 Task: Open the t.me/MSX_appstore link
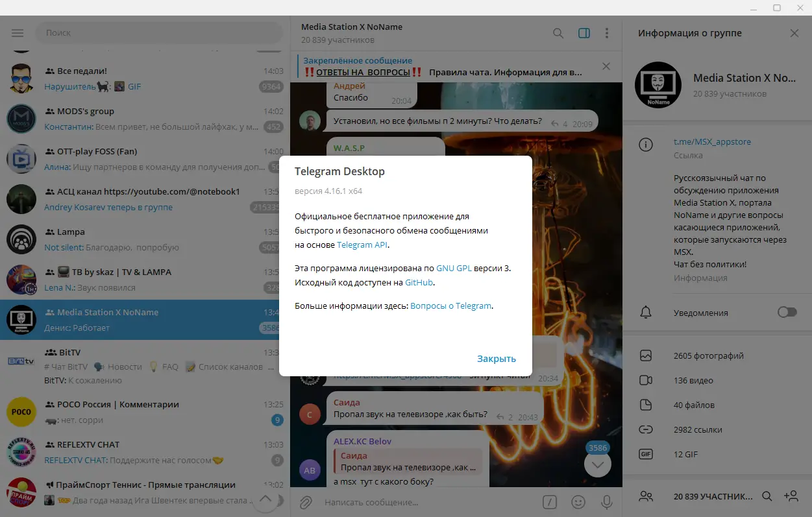tap(712, 141)
